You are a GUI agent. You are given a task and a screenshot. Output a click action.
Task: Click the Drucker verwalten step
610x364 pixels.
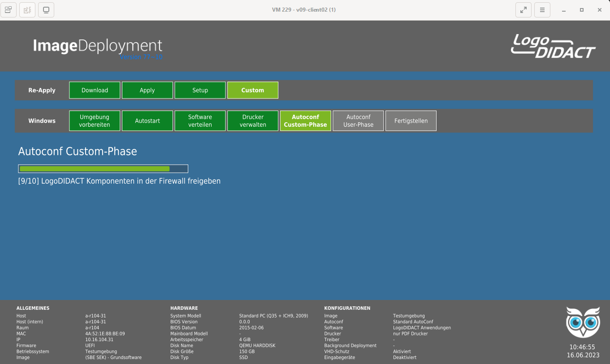253,121
